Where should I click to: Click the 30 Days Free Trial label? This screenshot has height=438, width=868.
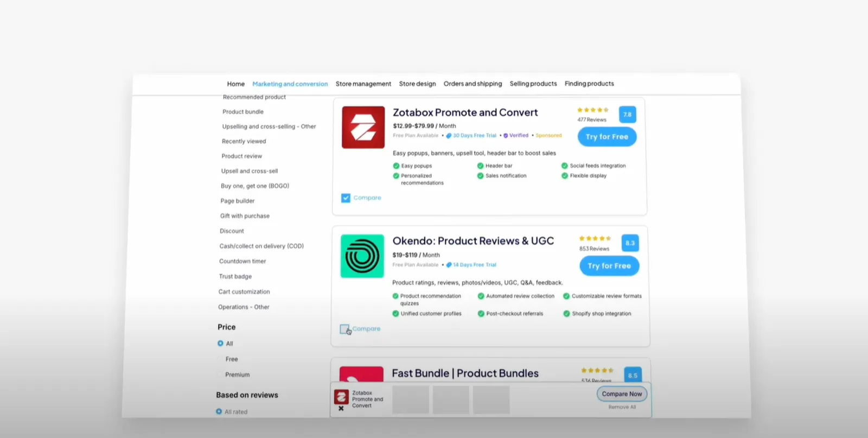471,136
